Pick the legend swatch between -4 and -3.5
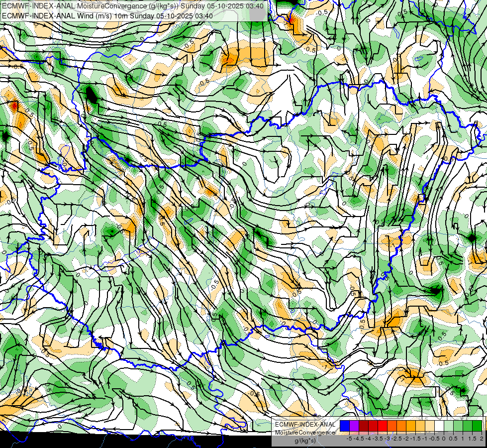Image resolution: width=487 pixels, height=448 pixels. pos(373,426)
